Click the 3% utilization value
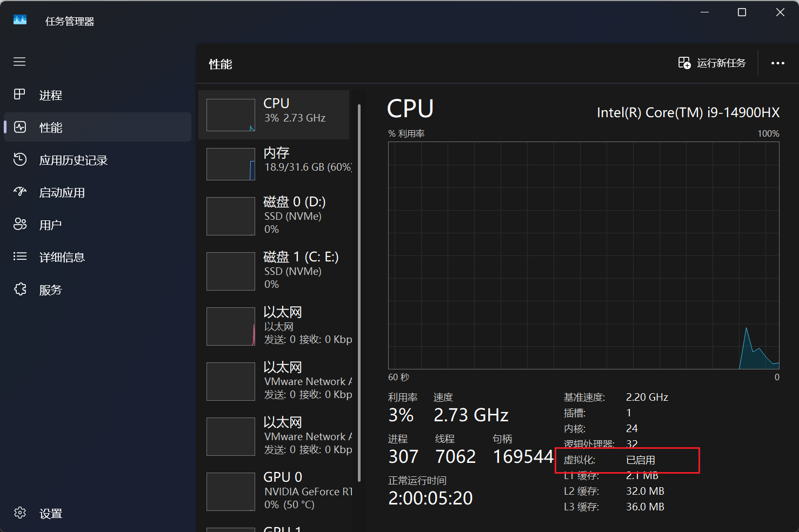This screenshot has height=532, width=799. pyautogui.click(x=401, y=415)
